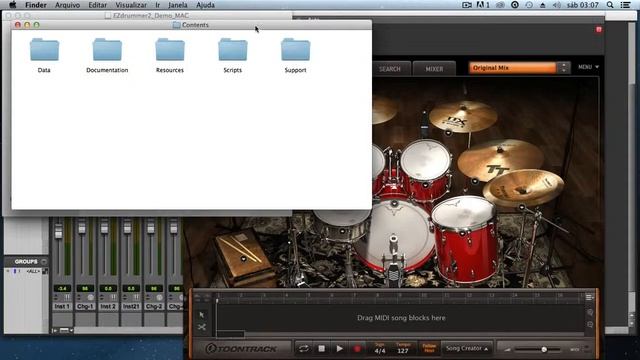Toggle the Chp-1 round MIDI indicator button
640x360 pixels.
pyautogui.click(x=90, y=297)
